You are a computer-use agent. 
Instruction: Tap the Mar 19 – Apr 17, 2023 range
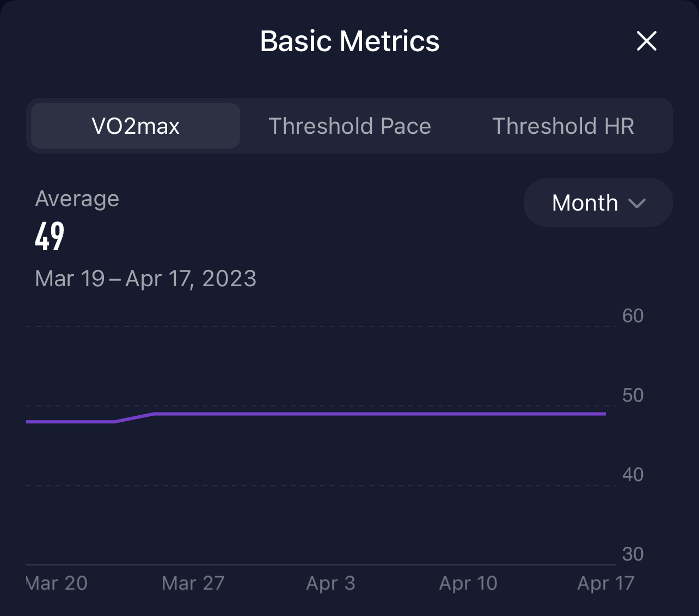tap(145, 279)
